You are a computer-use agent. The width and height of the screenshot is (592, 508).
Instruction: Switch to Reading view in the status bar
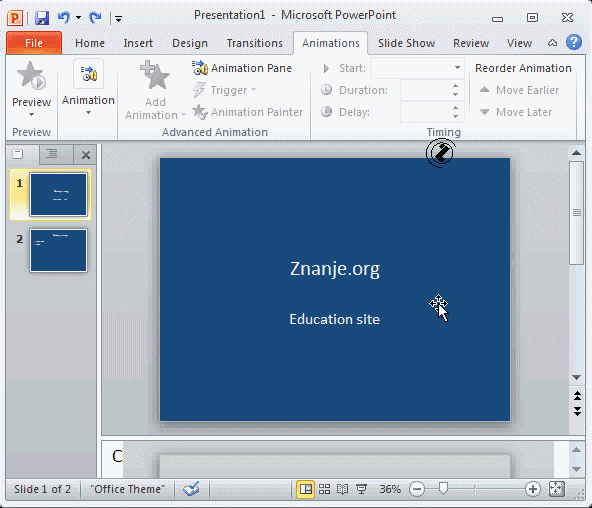[x=343, y=489]
